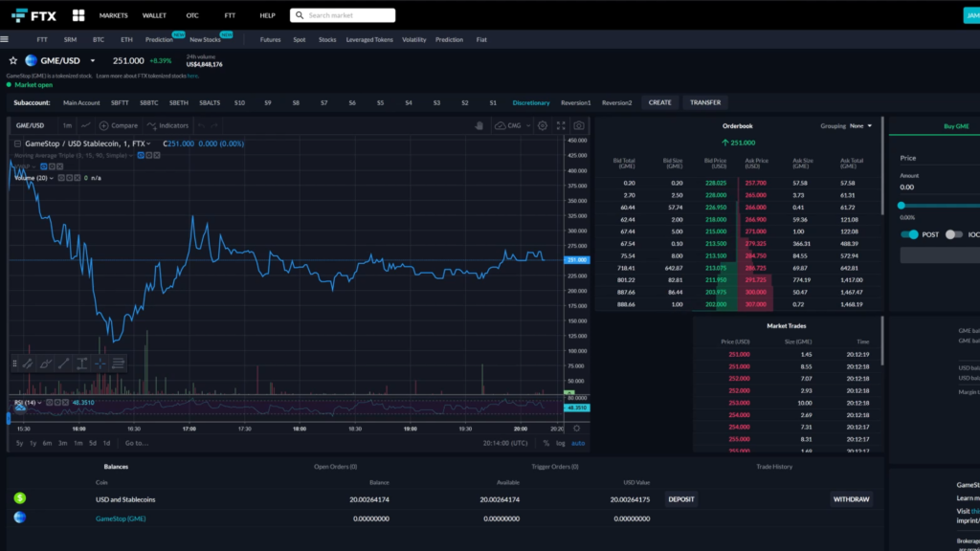
Task: Click the Search market field
Action: 343,15
